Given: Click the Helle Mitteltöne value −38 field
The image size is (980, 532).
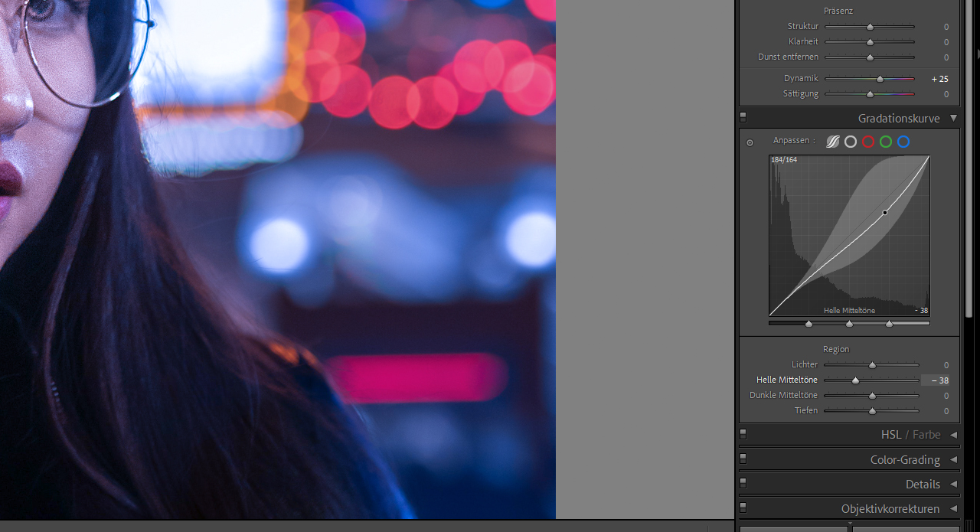Looking at the screenshot, I should click(936, 380).
